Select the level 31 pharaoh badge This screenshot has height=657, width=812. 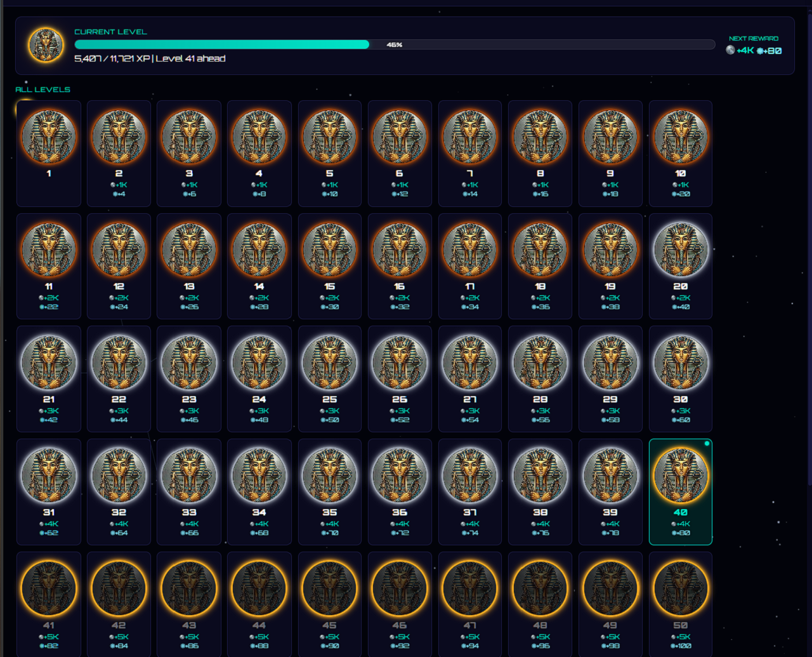click(49, 476)
